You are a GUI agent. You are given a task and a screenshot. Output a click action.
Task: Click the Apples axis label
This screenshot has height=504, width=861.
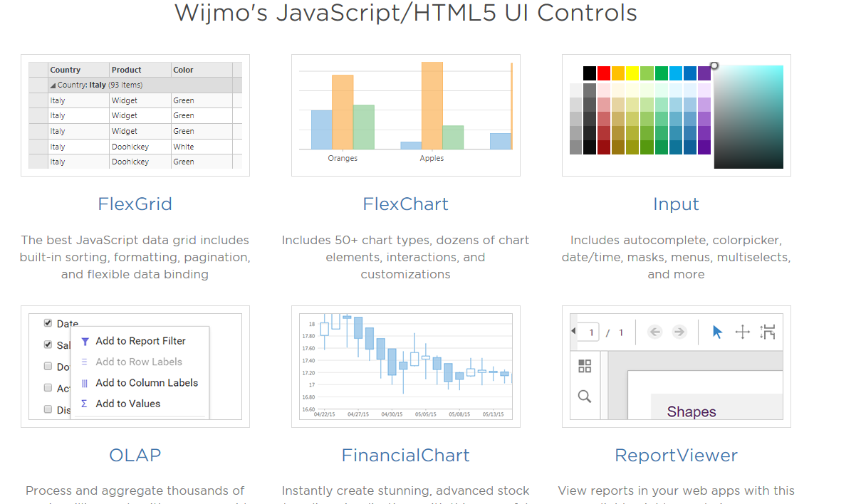point(432,158)
